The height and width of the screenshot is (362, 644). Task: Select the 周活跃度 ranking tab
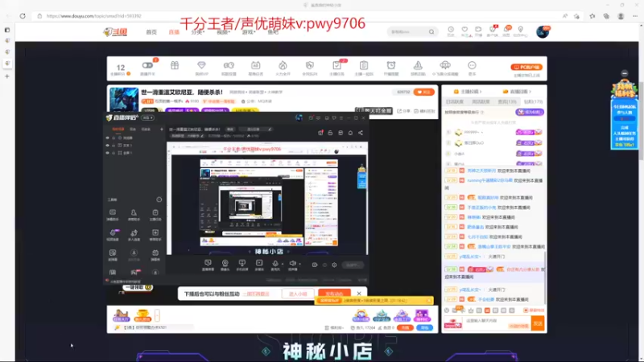481,101
